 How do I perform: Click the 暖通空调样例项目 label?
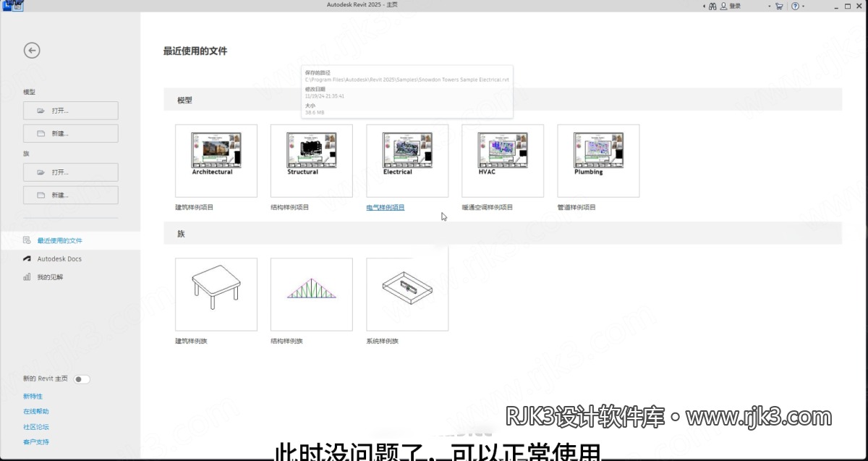[488, 208]
